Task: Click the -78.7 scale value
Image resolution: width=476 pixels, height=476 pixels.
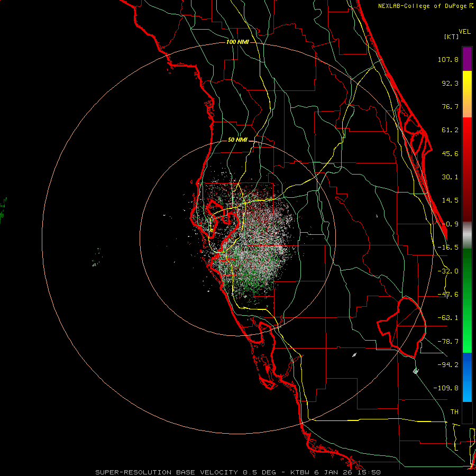Action: 448,342
